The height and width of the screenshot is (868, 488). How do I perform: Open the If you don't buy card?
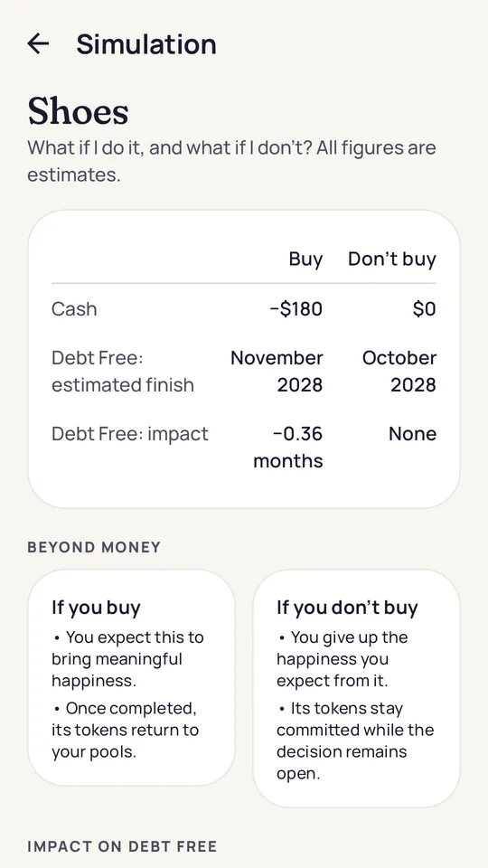coord(356,688)
